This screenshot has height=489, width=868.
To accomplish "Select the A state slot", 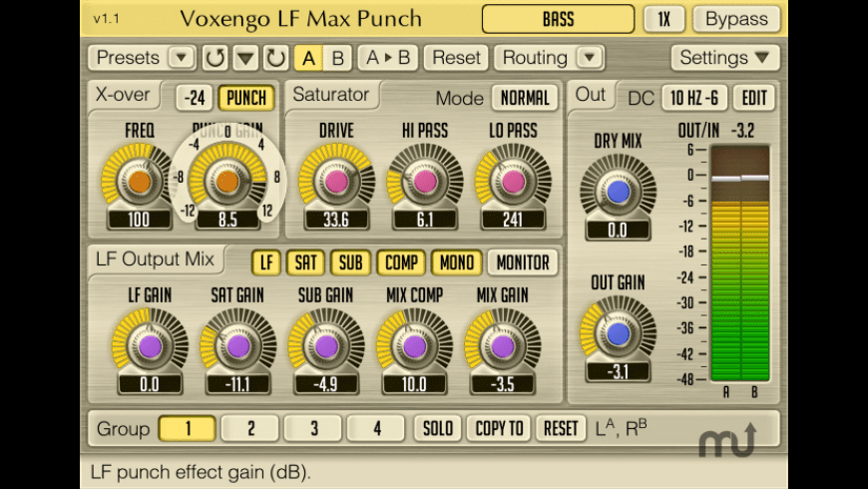I will click(x=308, y=58).
